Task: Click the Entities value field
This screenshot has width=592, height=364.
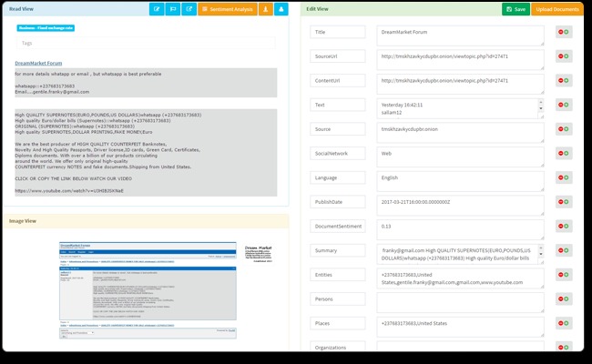Action: (460, 278)
